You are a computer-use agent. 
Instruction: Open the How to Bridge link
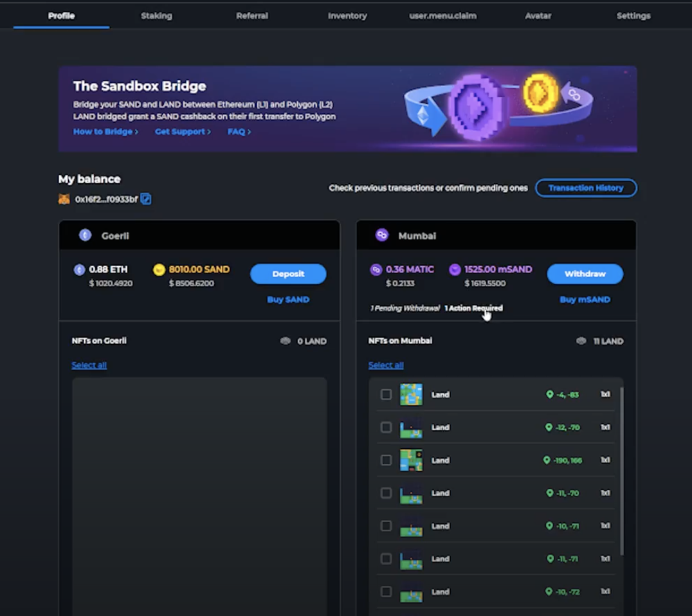tap(105, 132)
